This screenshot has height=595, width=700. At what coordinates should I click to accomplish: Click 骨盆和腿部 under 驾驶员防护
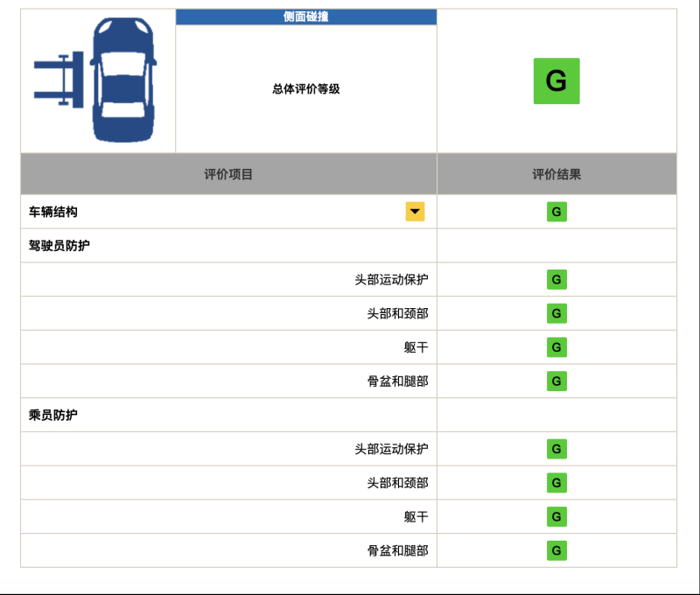[x=397, y=381]
